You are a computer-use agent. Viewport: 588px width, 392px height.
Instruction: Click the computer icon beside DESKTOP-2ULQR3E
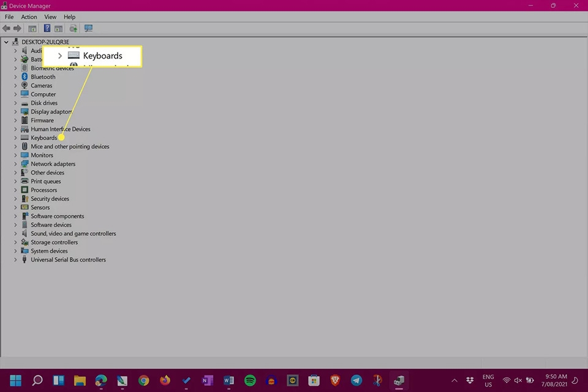tap(15, 42)
